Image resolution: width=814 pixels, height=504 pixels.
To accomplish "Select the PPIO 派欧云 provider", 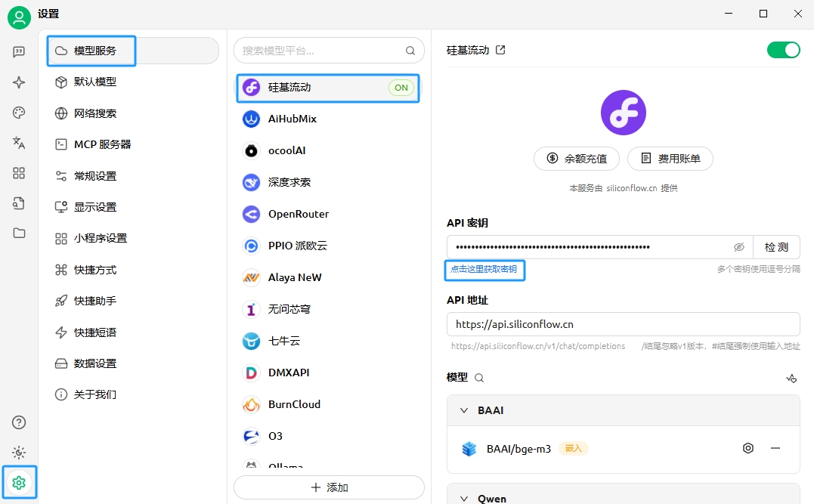I will (x=329, y=246).
